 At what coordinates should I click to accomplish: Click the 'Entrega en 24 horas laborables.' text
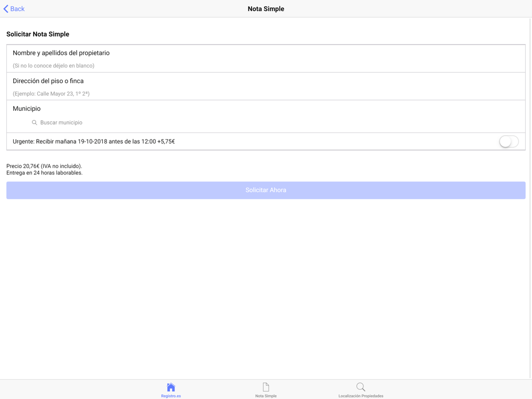pyautogui.click(x=45, y=173)
